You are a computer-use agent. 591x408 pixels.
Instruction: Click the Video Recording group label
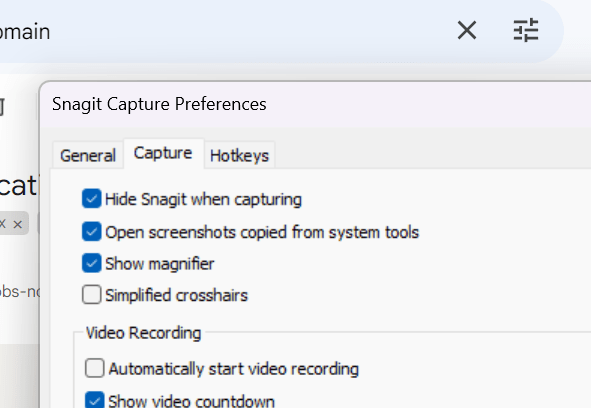[x=144, y=333]
